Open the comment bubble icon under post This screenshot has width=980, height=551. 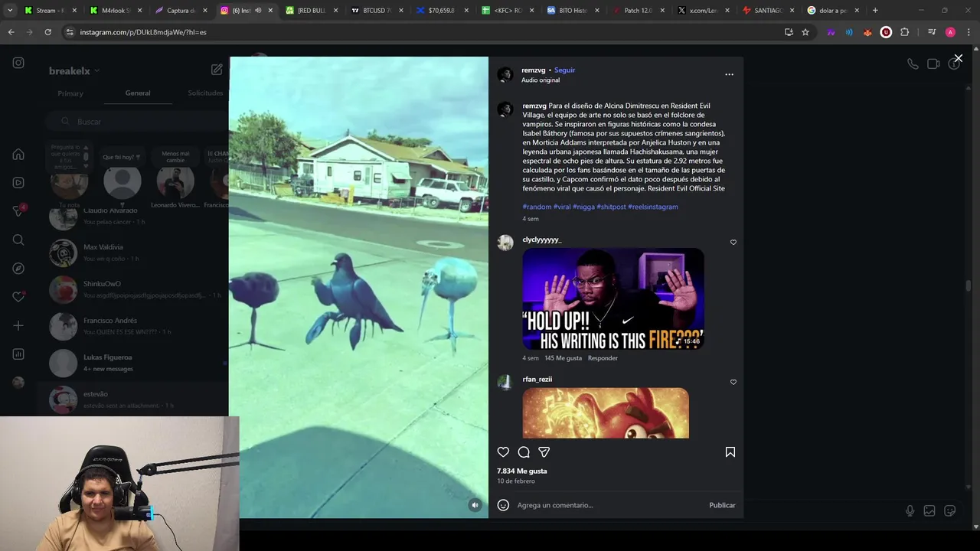[524, 452]
